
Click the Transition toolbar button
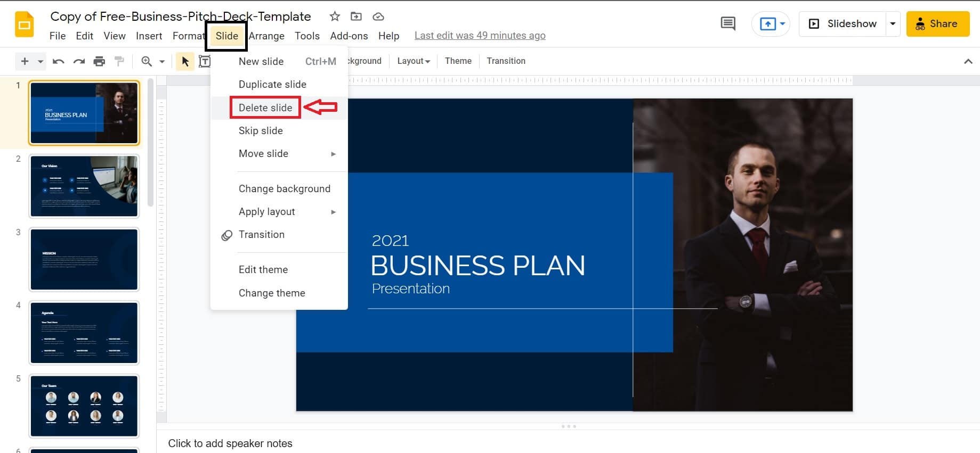coord(506,61)
